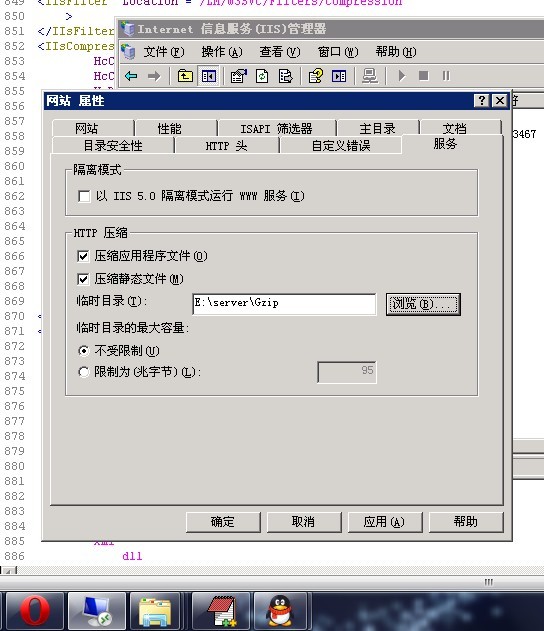
Task: Uncheck 压缩应用程序文件 checkbox
Action: [x=83, y=256]
